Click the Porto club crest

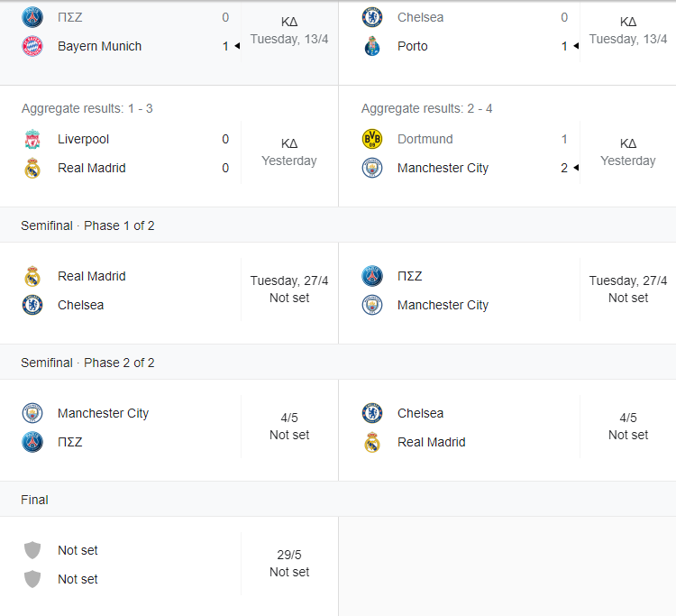[x=372, y=46]
